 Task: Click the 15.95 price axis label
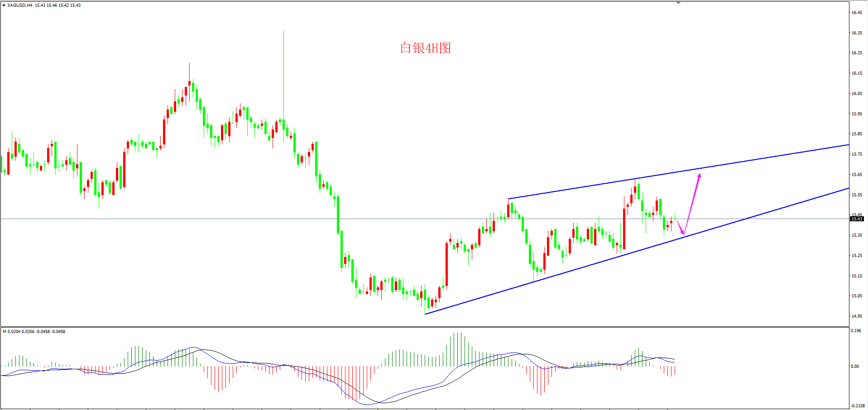[x=857, y=114]
